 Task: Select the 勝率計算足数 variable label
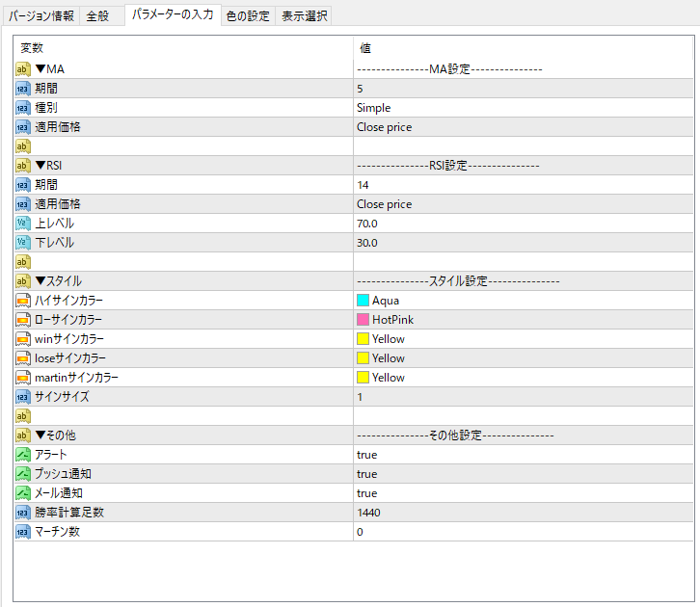pos(69,513)
